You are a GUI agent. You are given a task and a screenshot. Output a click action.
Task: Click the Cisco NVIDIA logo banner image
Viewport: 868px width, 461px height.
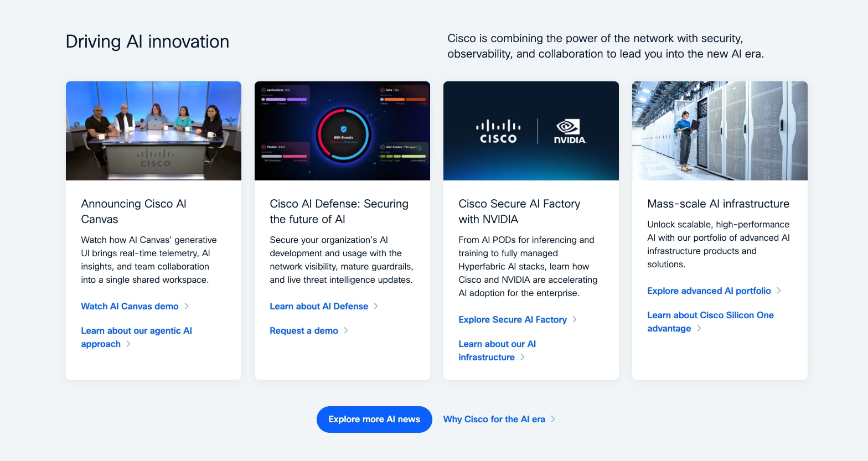point(531,131)
